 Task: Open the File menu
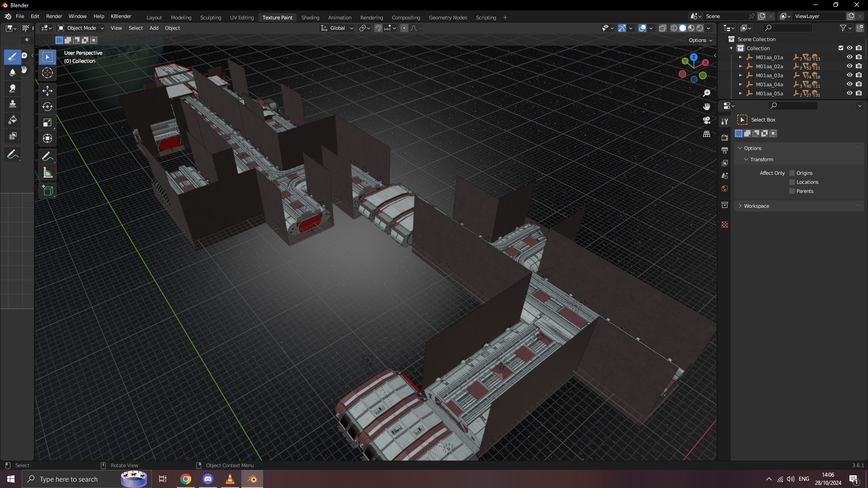click(20, 16)
